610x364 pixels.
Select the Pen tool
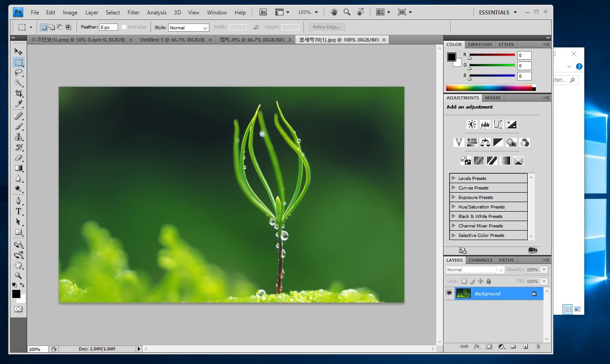pyautogui.click(x=19, y=201)
